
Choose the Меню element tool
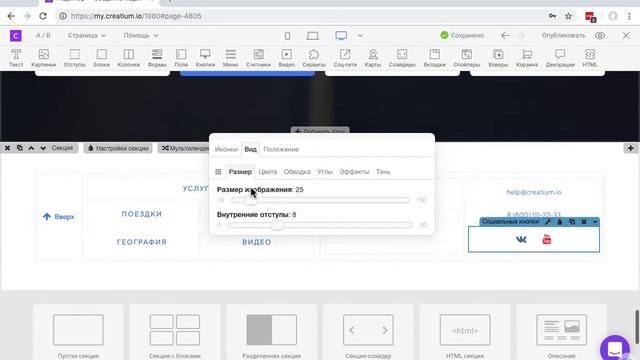231,58
